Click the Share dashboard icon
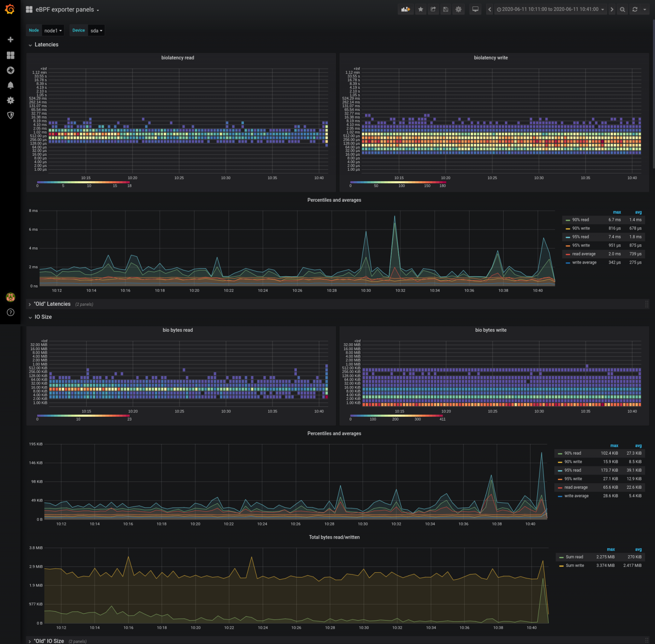Image resolution: width=655 pixels, height=644 pixels. click(x=433, y=9)
